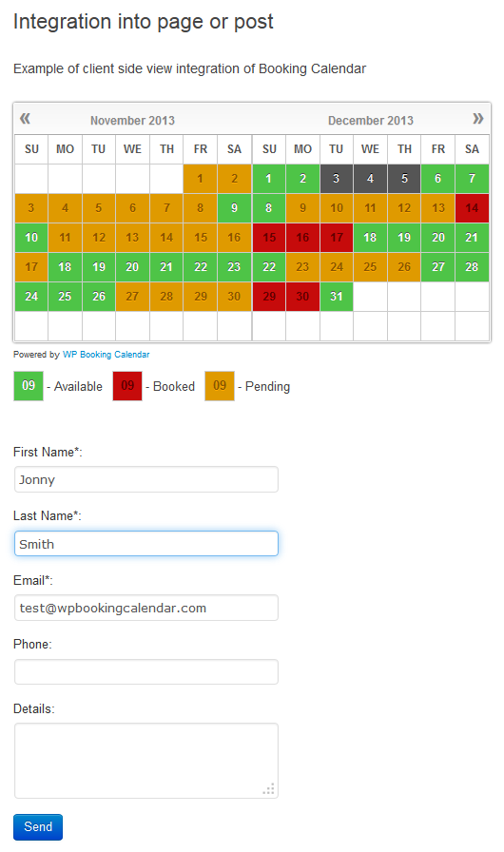
Task: Select December 1 on the calendar
Action: click(269, 179)
